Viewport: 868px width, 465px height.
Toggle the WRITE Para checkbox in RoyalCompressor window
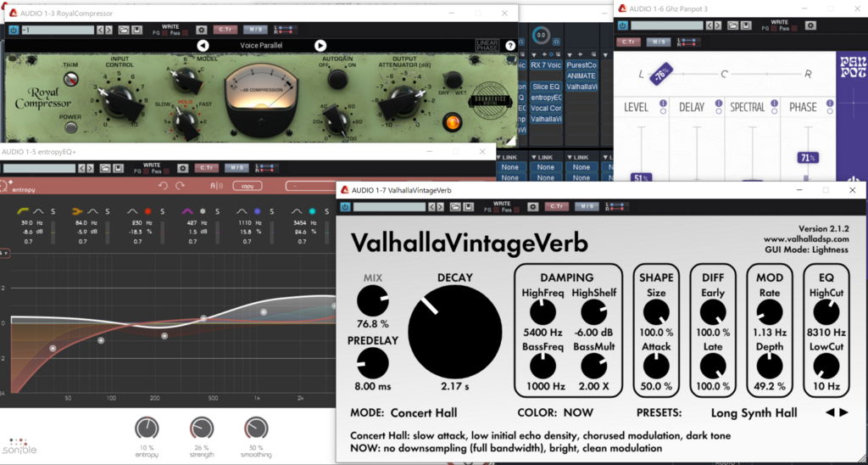tap(186, 33)
